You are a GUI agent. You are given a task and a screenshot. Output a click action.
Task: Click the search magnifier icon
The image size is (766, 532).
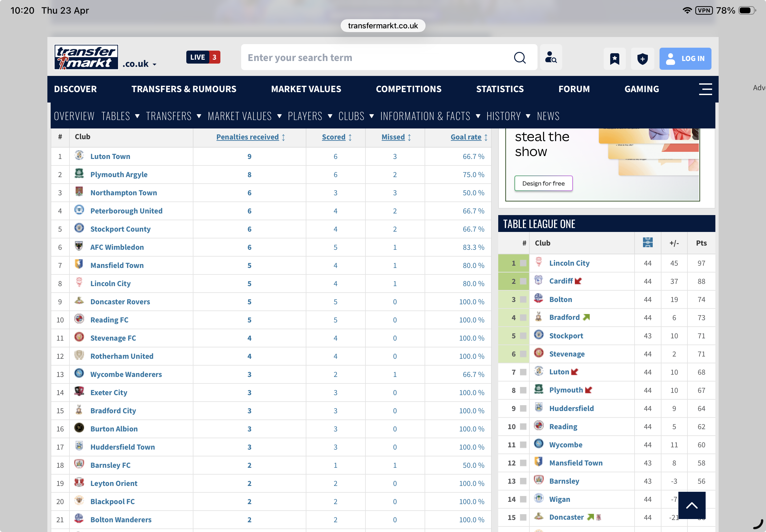(520, 57)
